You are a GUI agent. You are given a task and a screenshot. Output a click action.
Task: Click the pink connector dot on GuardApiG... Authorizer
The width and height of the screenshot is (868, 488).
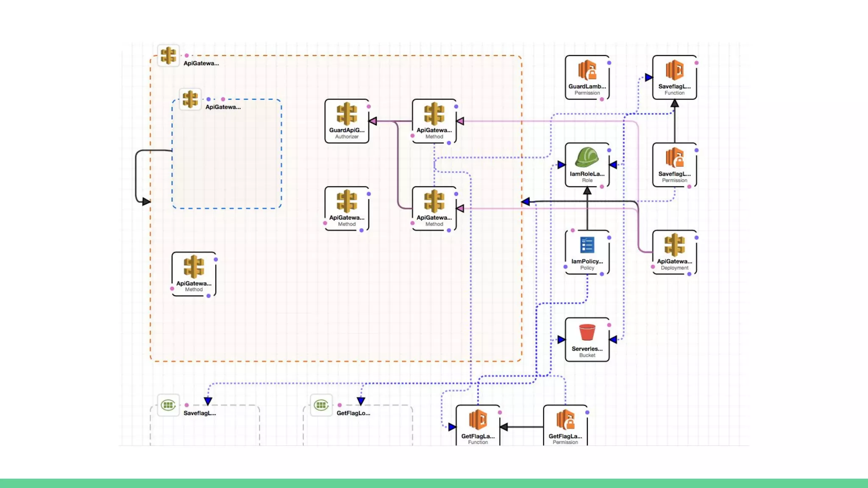pyautogui.click(x=369, y=106)
